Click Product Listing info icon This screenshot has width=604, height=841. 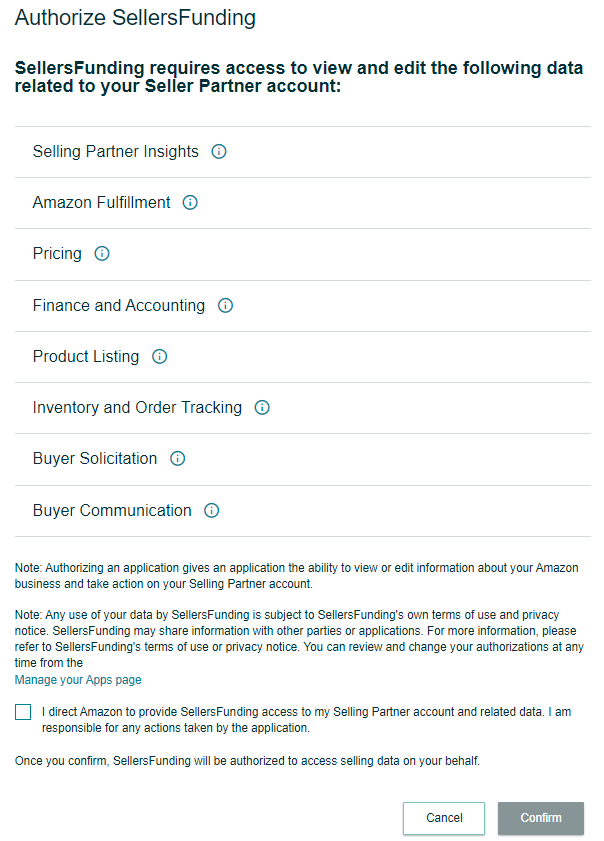160,357
